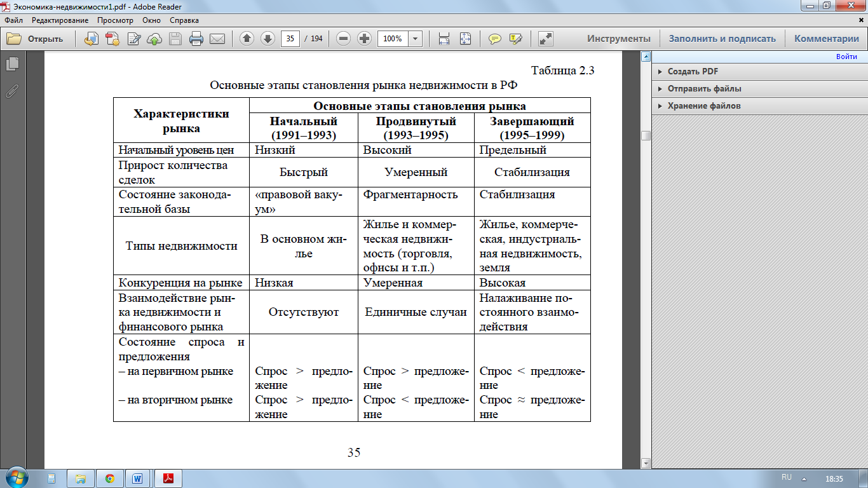The width and height of the screenshot is (868, 488).
Task: Click the Войти sign-in link
Action: [x=846, y=57]
